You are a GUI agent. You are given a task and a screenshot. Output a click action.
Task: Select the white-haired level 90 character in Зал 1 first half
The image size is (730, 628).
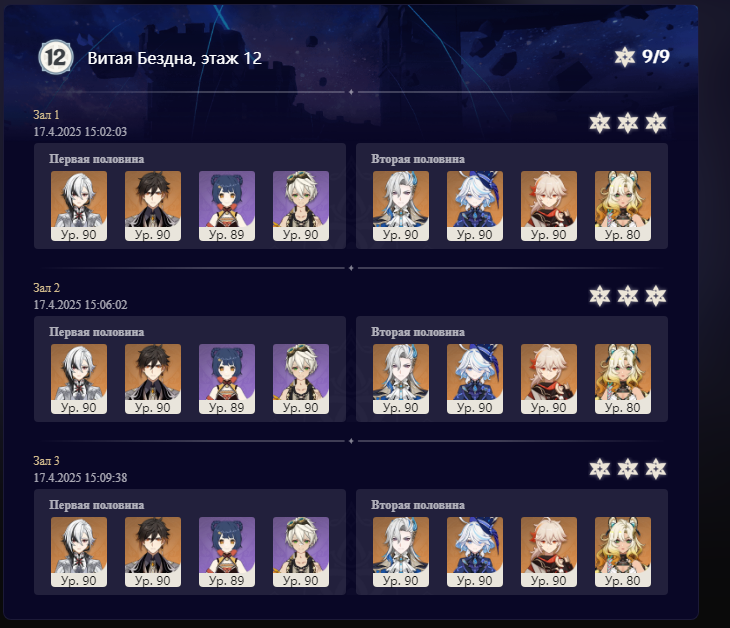coord(79,206)
